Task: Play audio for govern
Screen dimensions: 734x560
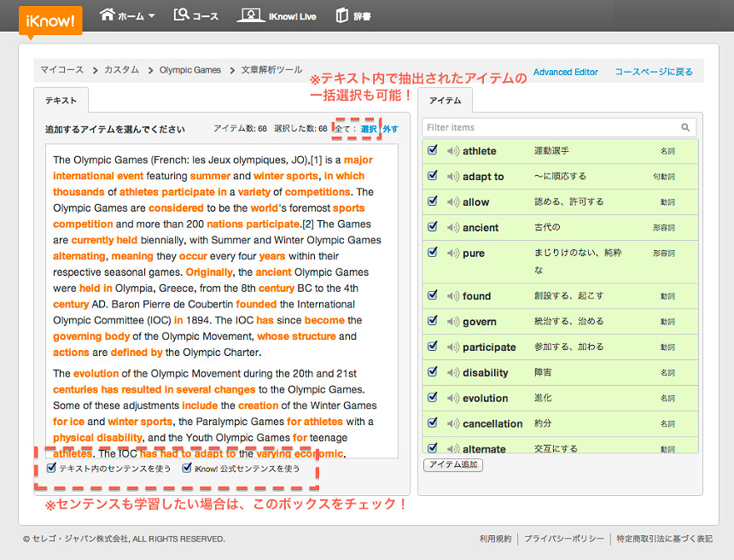Action: 452,322
